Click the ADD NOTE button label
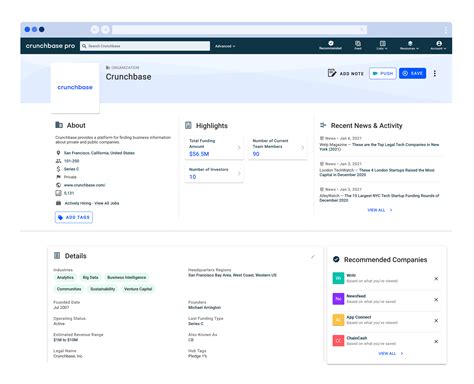474x384 pixels. coord(352,74)
